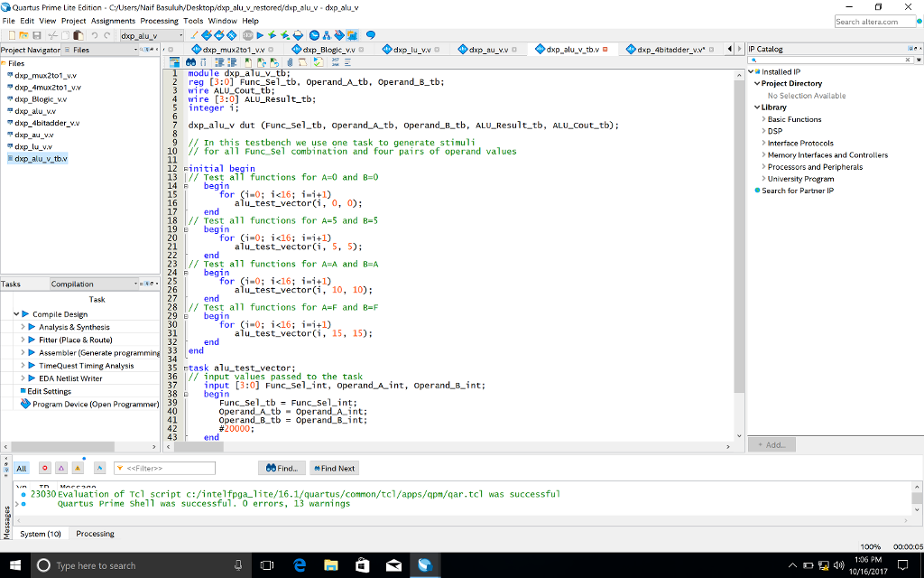Screen dimensions: 924x578
Task: Switch to the dxp_Blogic_v.v editor tab
Action: click(x=328, y=50)
